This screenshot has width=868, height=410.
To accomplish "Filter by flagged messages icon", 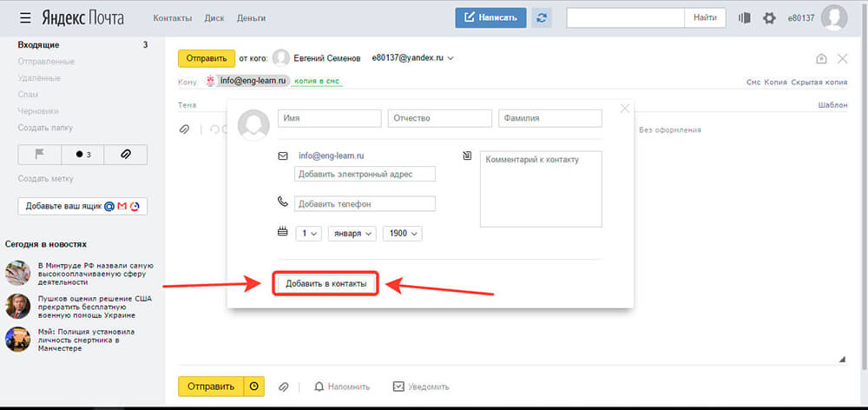I will (40, 155).
